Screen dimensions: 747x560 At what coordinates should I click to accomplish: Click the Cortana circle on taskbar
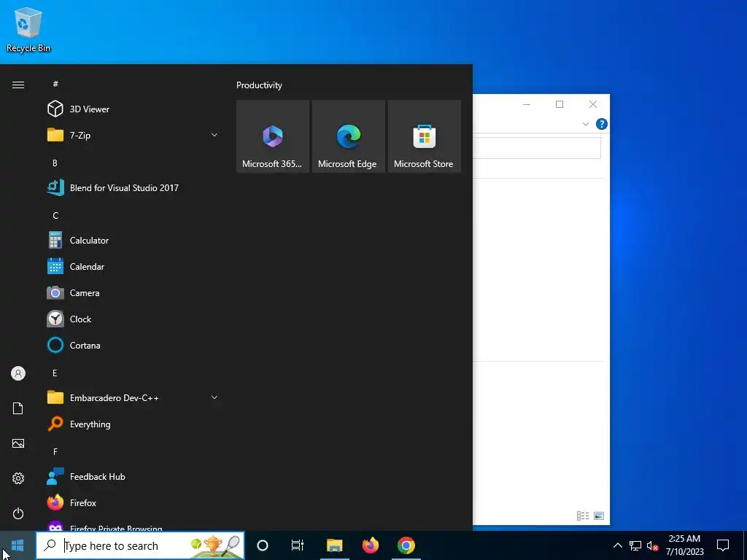[263, 545]
